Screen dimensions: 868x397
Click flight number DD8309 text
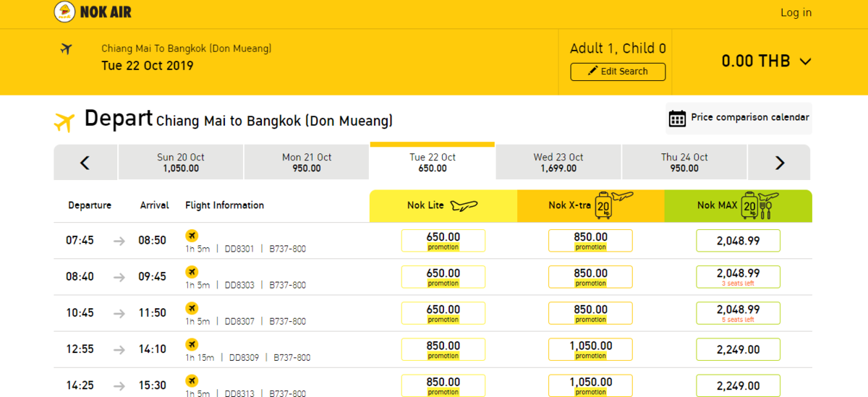pyautogui.click(x=244, y=358)
